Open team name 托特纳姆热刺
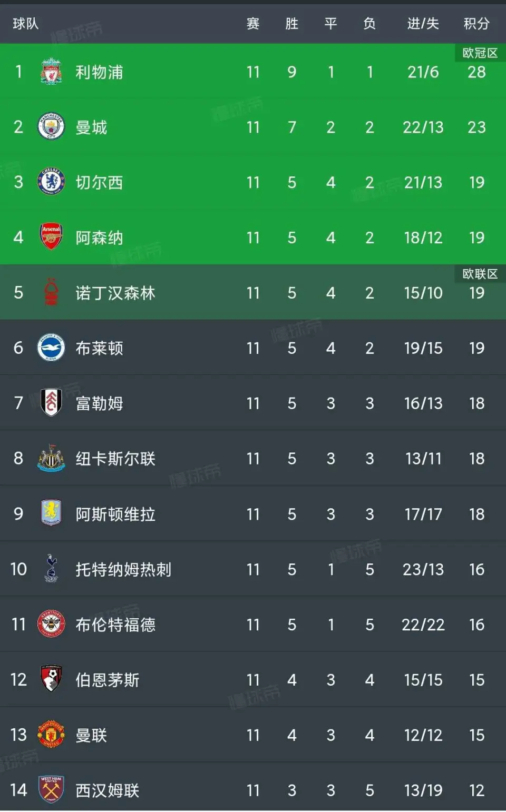Image resolution: width=506 pixels, height=812 pixels. point(123,569)
